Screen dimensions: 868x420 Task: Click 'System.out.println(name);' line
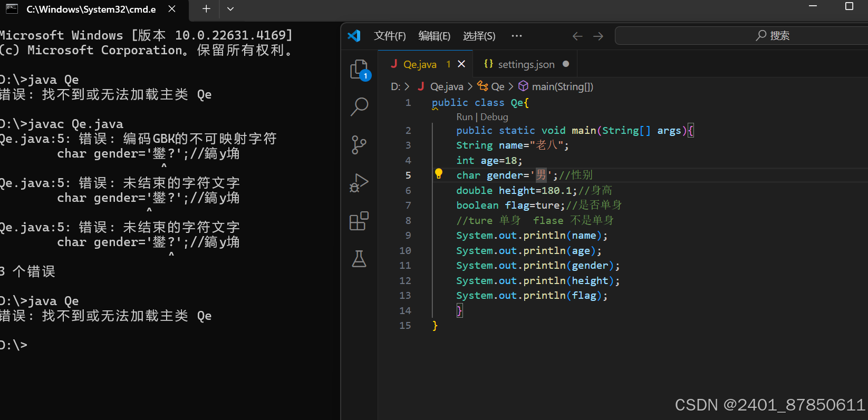pos(532,235)
